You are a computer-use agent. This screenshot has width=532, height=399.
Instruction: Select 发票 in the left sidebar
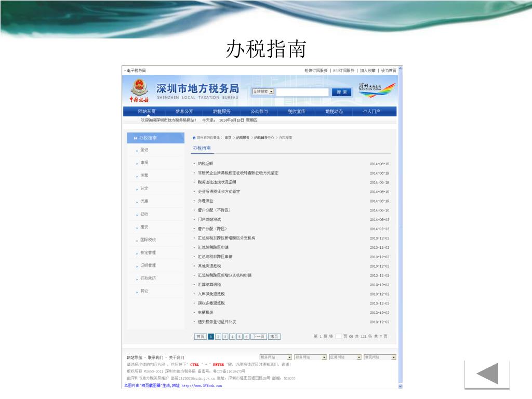click(x=144, y=176)
